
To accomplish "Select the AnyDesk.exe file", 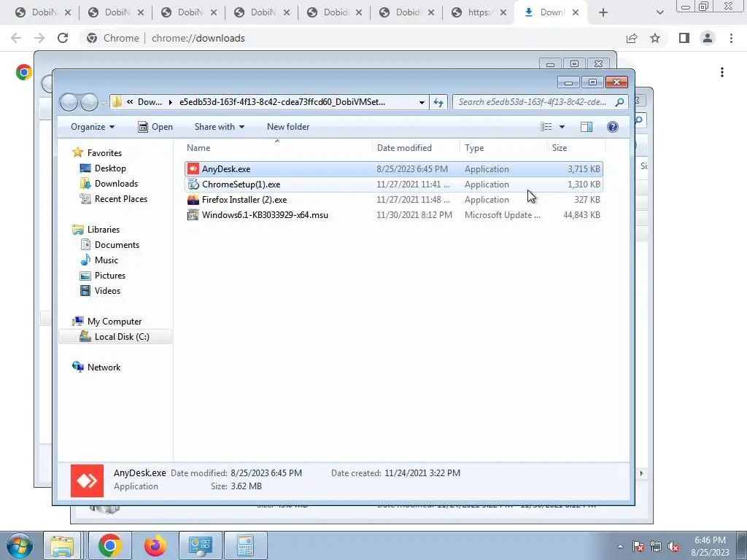I will click(393, 169).
